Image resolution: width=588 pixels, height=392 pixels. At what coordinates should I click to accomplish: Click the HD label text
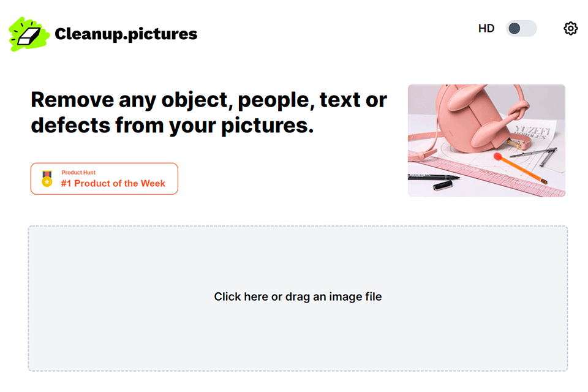(x=486, y=29)
